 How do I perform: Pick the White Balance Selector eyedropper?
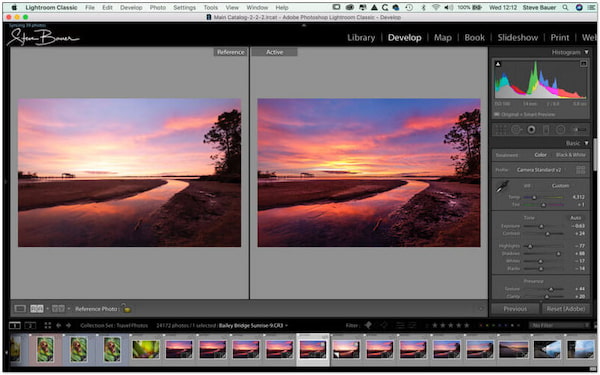502,187
